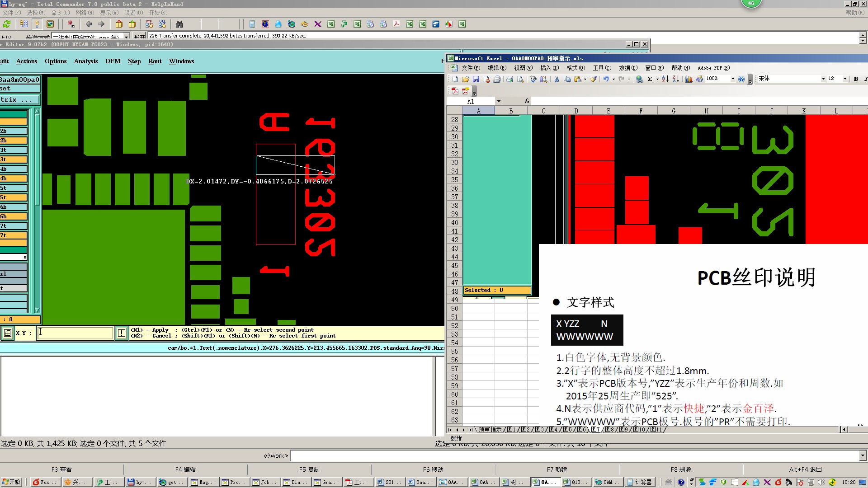
Task: Click Excel row 35 header
Action: 454,179
